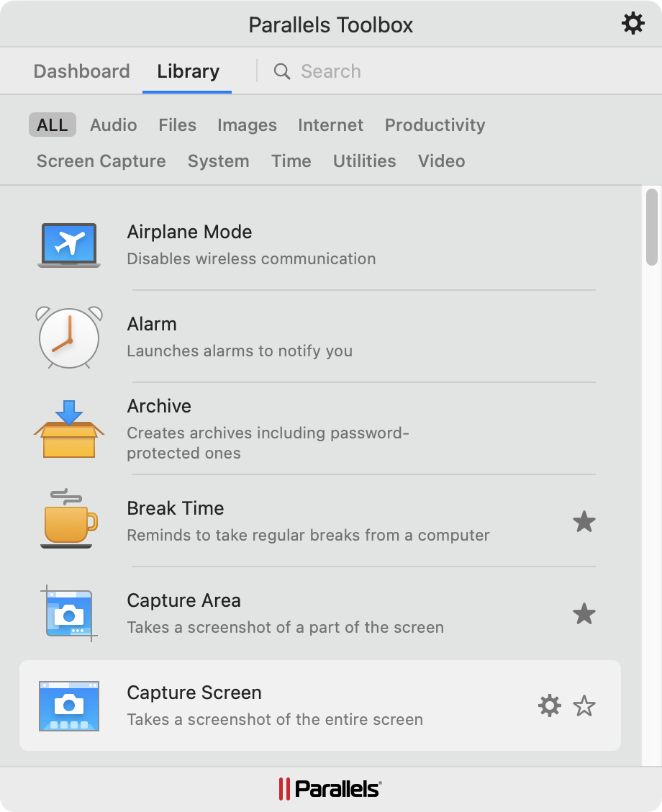The width and height of the screenshot is (662, 812).
Task: Click the tool list vertical scrollbar
Action: click(652, 227)
